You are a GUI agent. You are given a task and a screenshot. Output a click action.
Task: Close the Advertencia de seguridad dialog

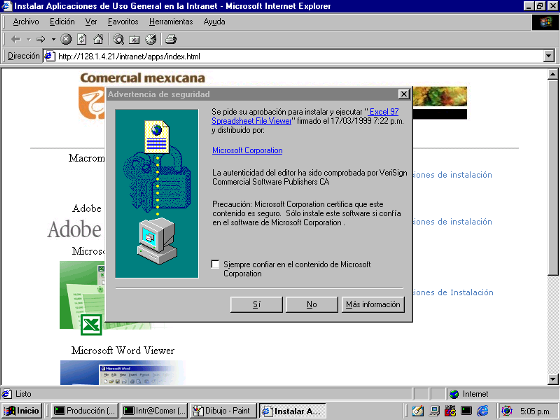[x=404, y=94]
